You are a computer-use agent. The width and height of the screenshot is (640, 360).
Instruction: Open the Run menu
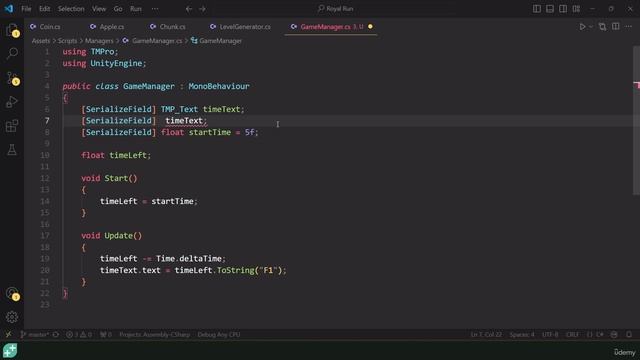click(136, 9)
